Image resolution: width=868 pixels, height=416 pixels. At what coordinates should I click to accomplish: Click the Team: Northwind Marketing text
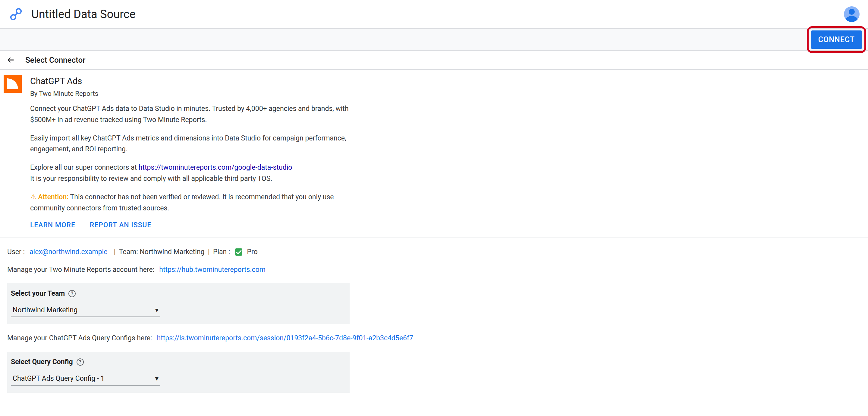pos(162,252)
